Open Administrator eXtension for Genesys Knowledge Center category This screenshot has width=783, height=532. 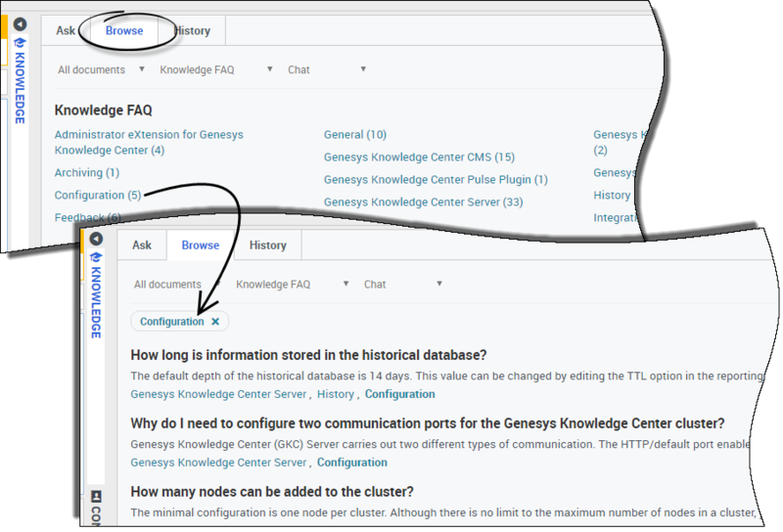[149, 142]
